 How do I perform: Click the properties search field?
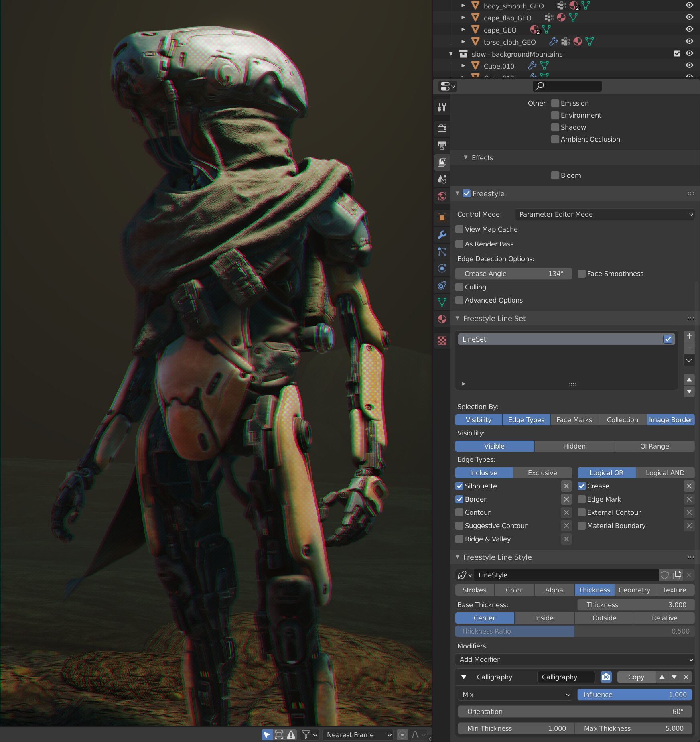566,86
